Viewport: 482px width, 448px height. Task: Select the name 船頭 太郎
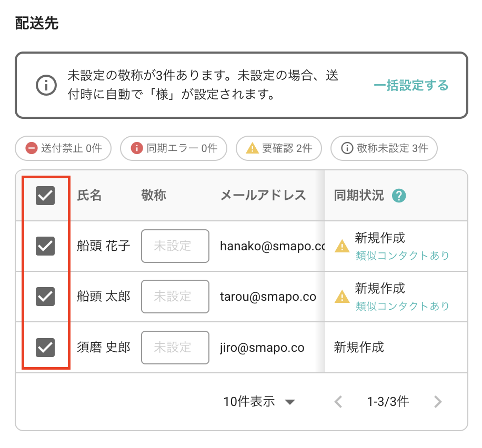pos(104,297)
